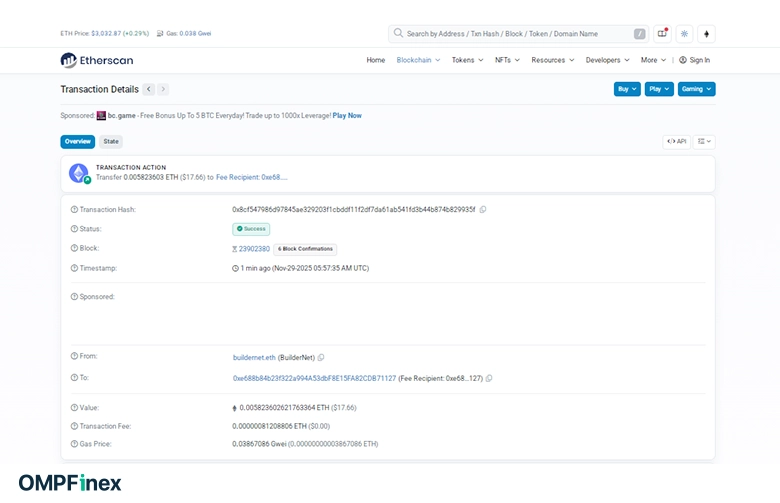Open the notifications icon with red dot

(x=662, y=34)
